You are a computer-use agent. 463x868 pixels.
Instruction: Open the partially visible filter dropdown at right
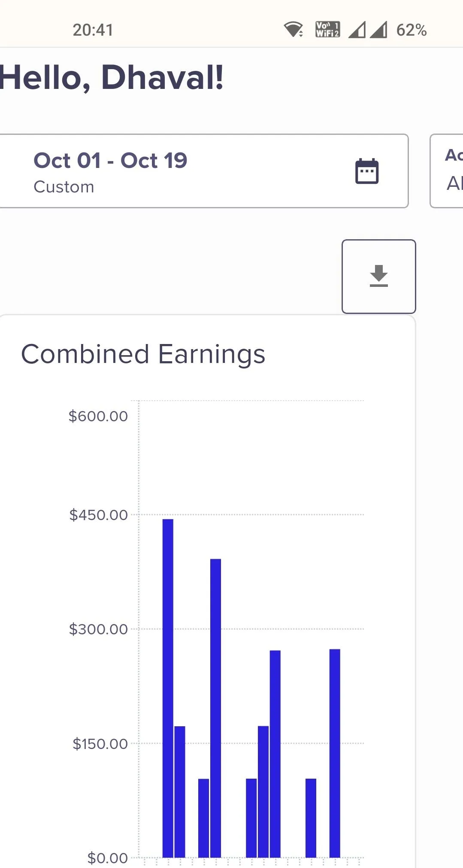[x=448, y=171]
